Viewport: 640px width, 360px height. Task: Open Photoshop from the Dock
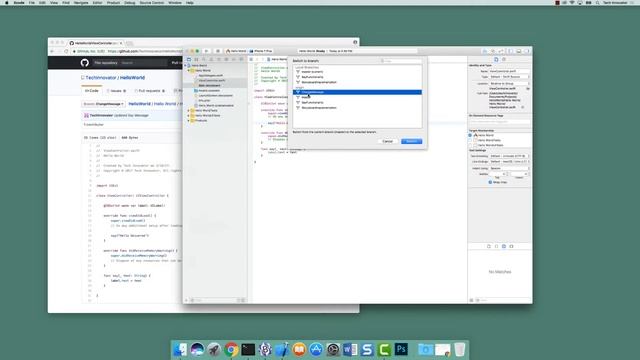[x=401, y=349]
